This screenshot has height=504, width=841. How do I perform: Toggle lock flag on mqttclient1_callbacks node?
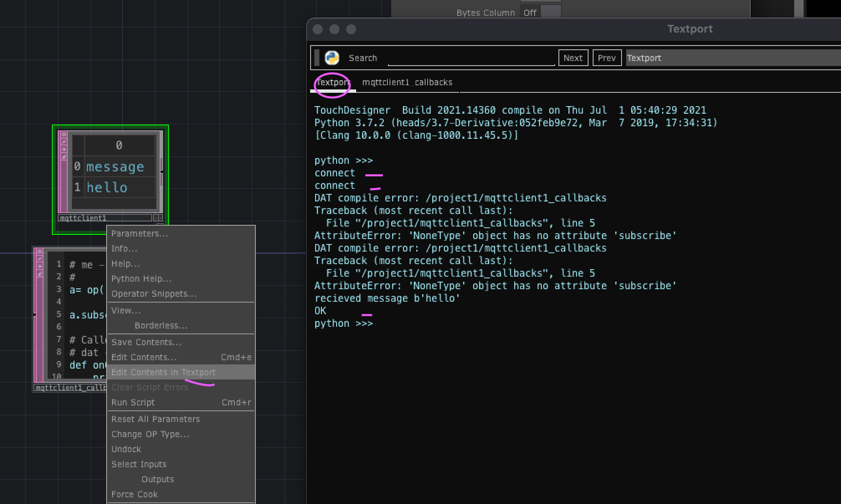pyautogui.click(x=40, y=274)
